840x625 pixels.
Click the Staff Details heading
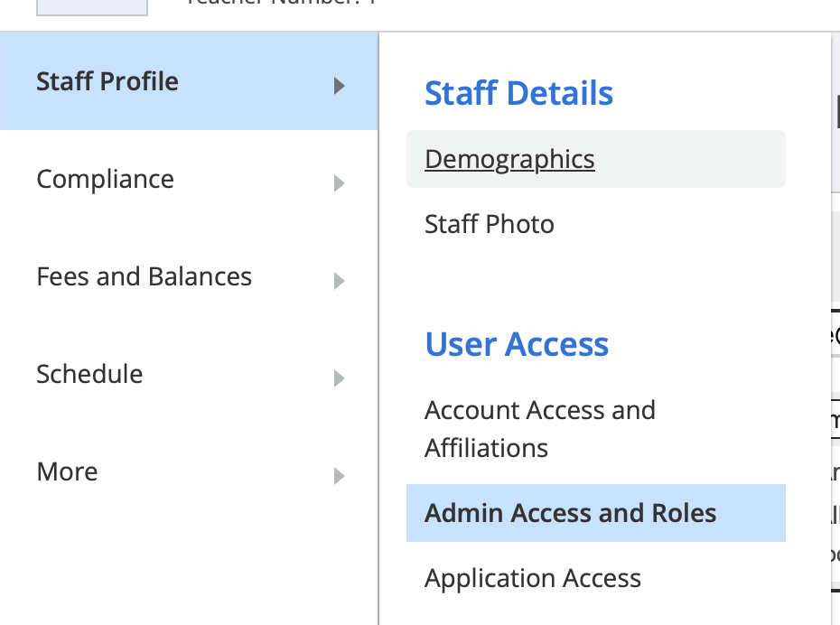[518, 93]
